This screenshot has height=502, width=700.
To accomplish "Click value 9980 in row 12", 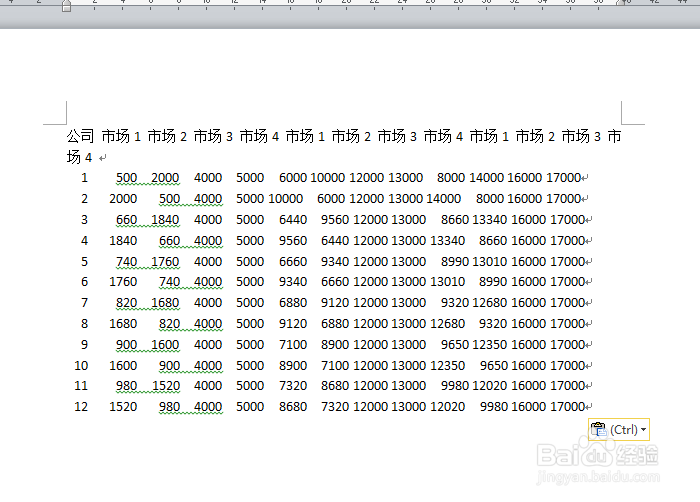I will click(x=494, y=407).
